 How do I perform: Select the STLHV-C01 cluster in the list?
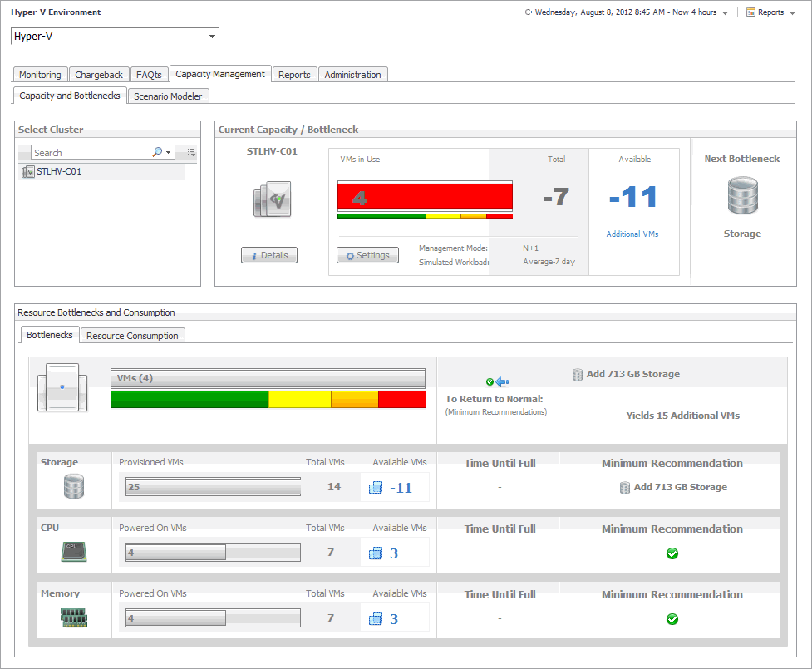[x=58, y=171]
